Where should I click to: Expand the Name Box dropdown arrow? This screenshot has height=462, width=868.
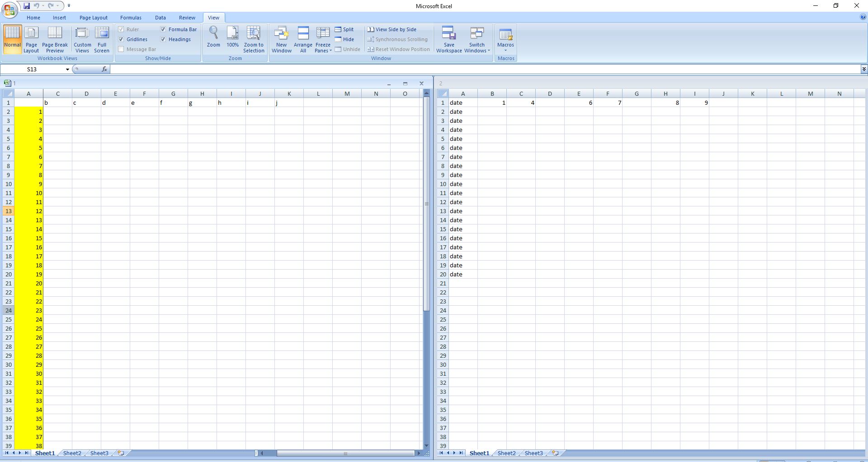tap(67, 69)
